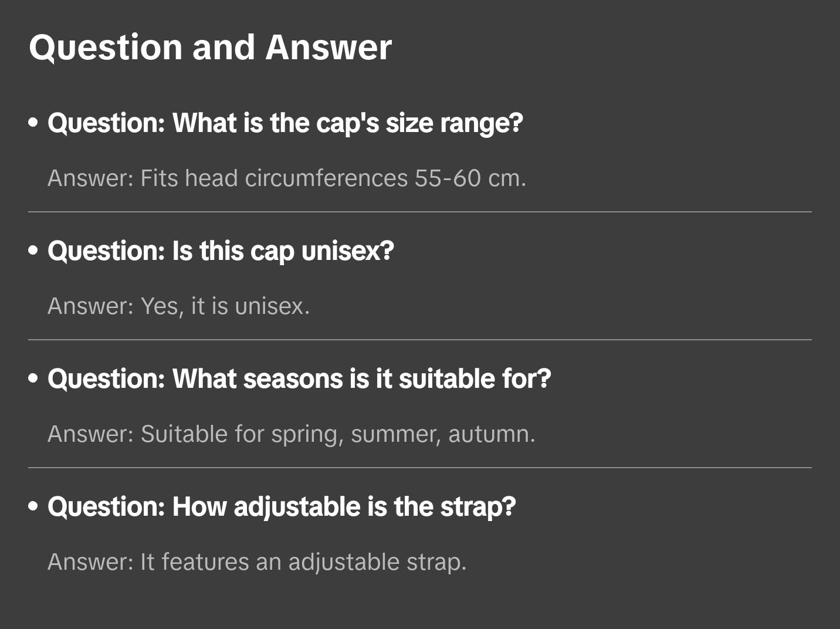The height and width of the screenshot is (629, 840).
Task: Select the 'Is this cap unisex?' question
Action: click(221, 251)
